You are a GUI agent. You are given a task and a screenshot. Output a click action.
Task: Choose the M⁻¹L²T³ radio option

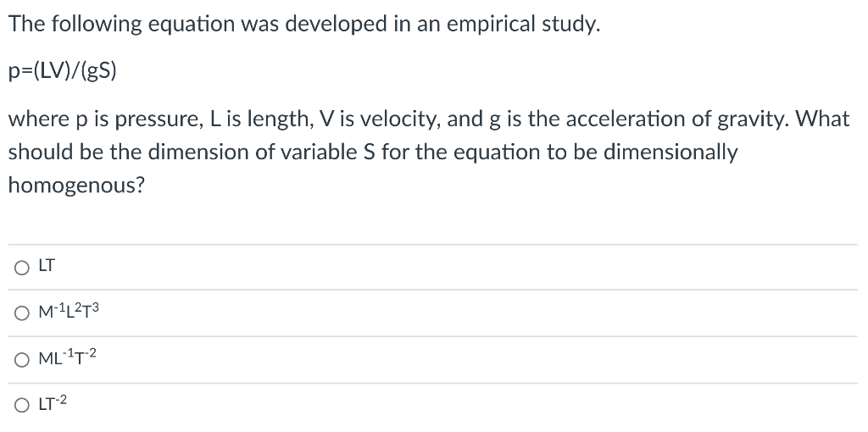(x=21, y=313)
